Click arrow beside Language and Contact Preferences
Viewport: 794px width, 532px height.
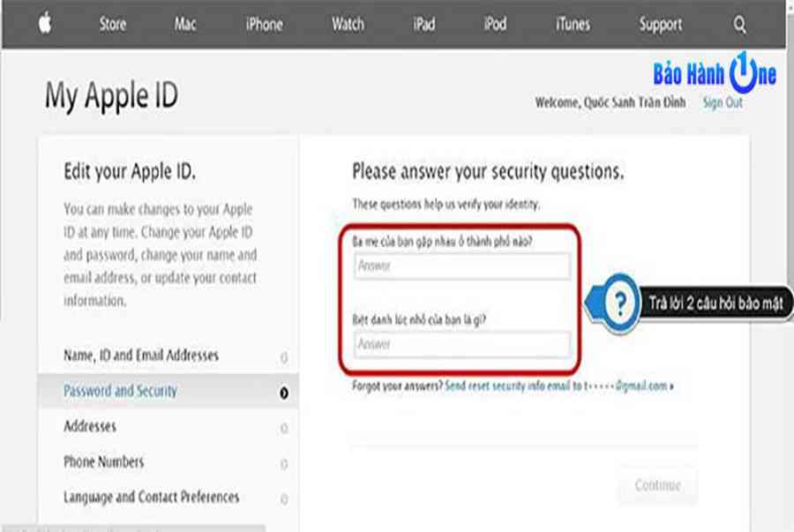point(284,499)
